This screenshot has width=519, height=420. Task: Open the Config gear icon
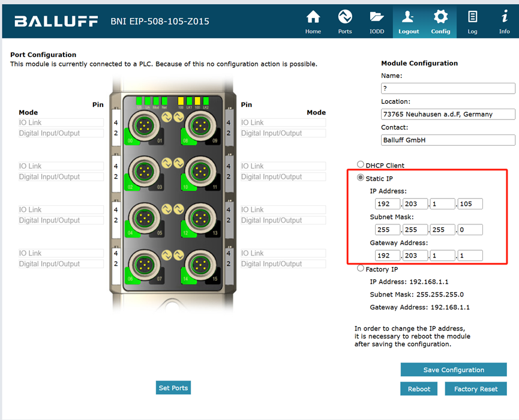pos(440,17)
